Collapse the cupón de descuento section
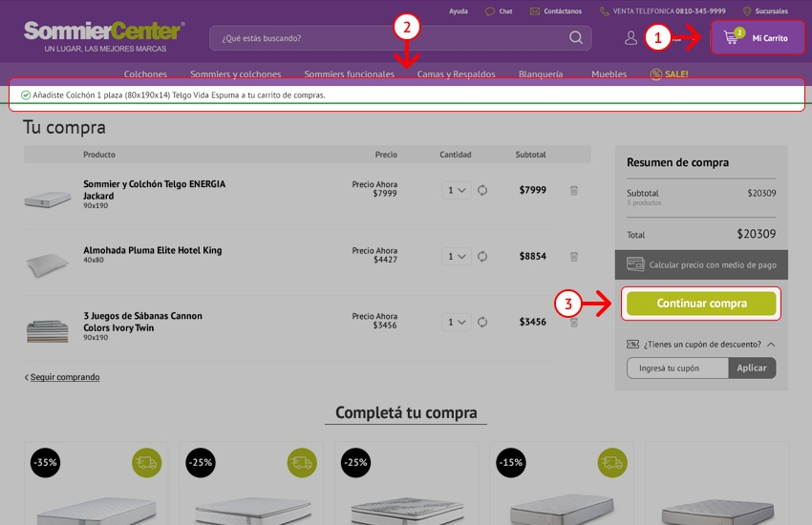 pyautogui.click(x=771, y=344)
